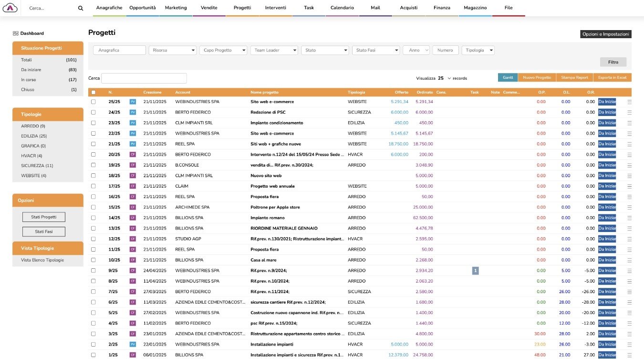The image size is (644, 359).
Task: Open the Vendite menu
Action: pos(209,8)
